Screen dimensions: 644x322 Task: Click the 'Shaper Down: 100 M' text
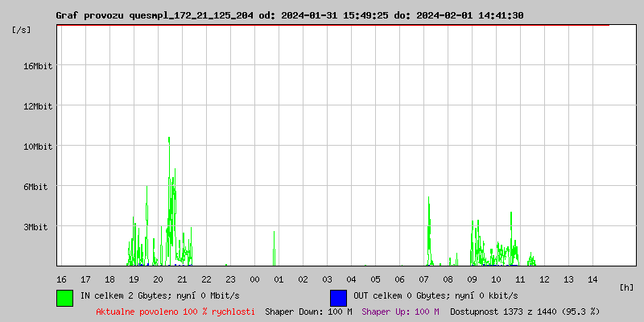[x=308, y=311]
